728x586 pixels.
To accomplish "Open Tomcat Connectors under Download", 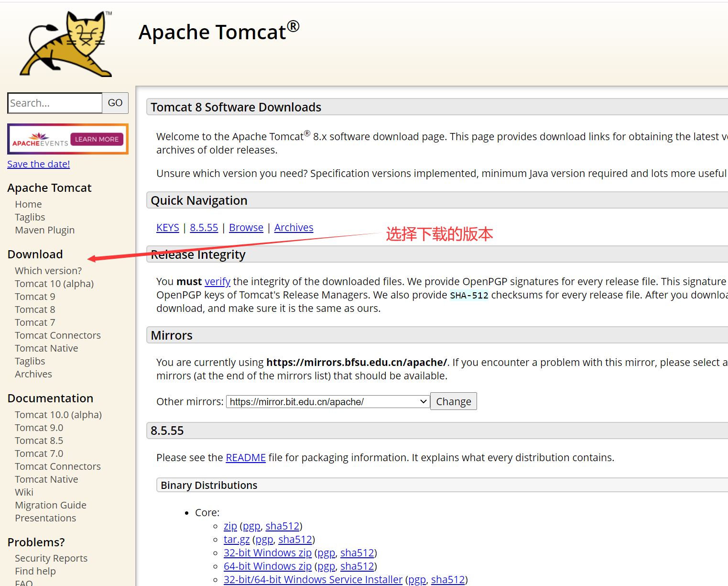I will (x=58, y=335).
